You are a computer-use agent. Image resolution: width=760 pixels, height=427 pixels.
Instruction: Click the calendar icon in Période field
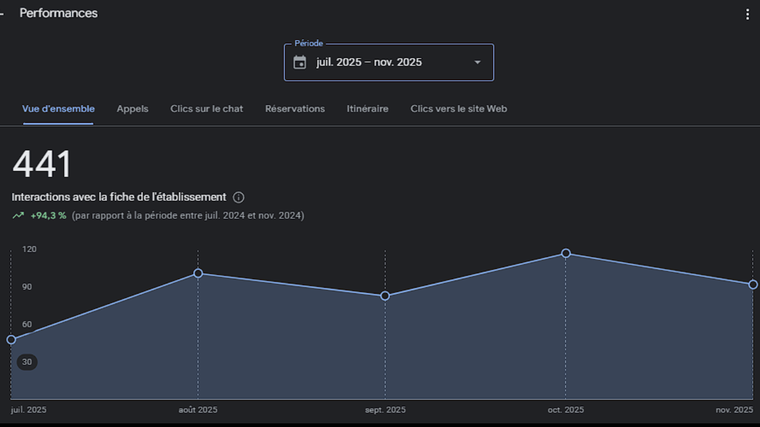click(300, 62)
